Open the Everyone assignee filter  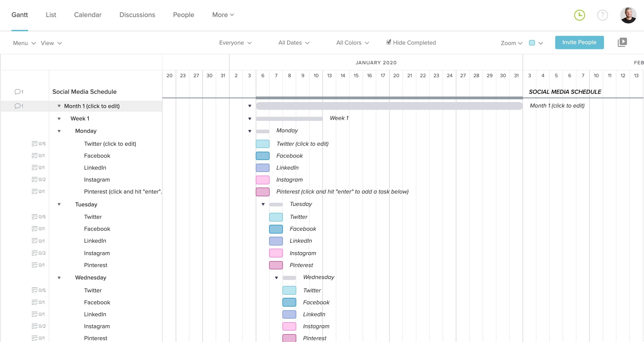(x=234, y=43)
